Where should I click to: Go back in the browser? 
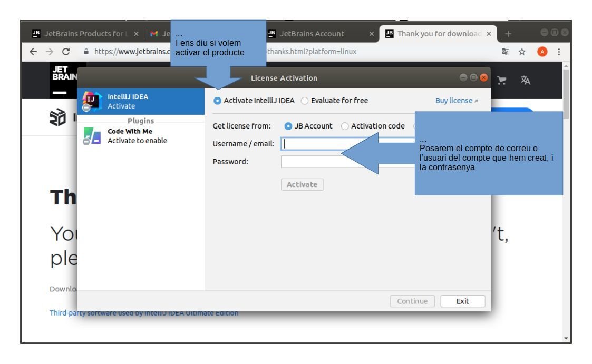[x=33, y=52]
